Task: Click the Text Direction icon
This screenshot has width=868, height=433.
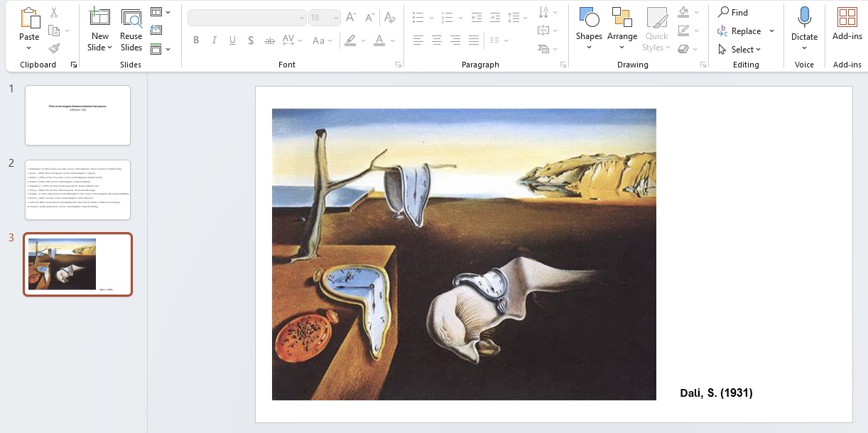Action: [x=544, y=12]
